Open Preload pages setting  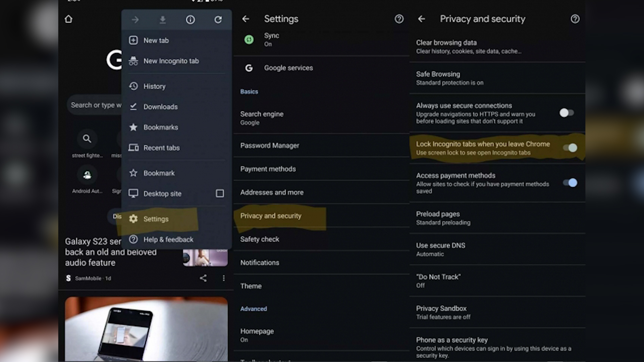click(x=497, y=218)
